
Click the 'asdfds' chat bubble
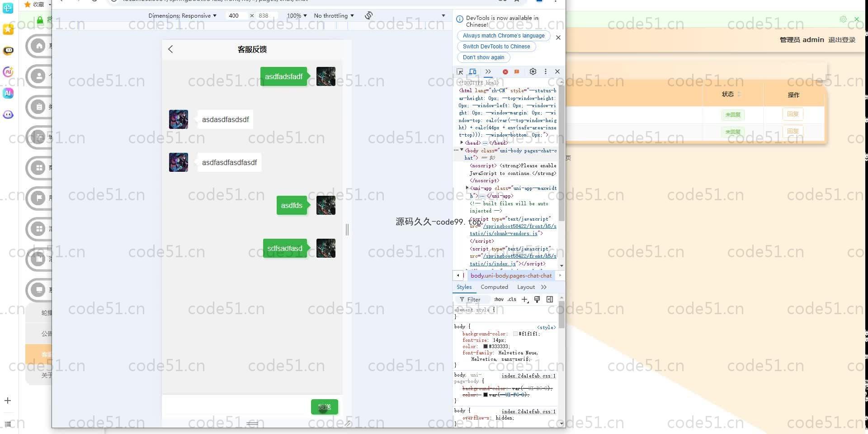[x=292, y=205]
